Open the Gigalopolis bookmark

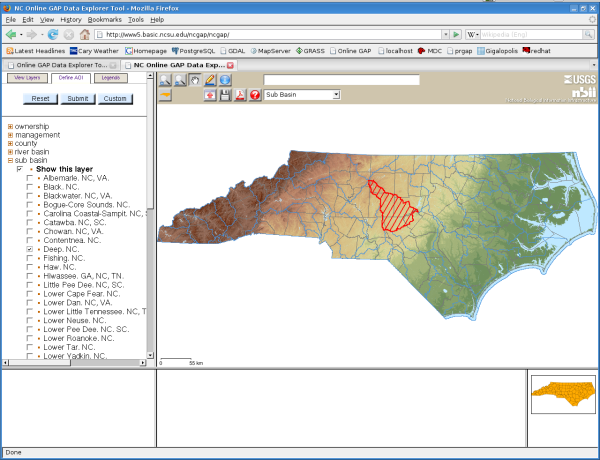(497, 51)
